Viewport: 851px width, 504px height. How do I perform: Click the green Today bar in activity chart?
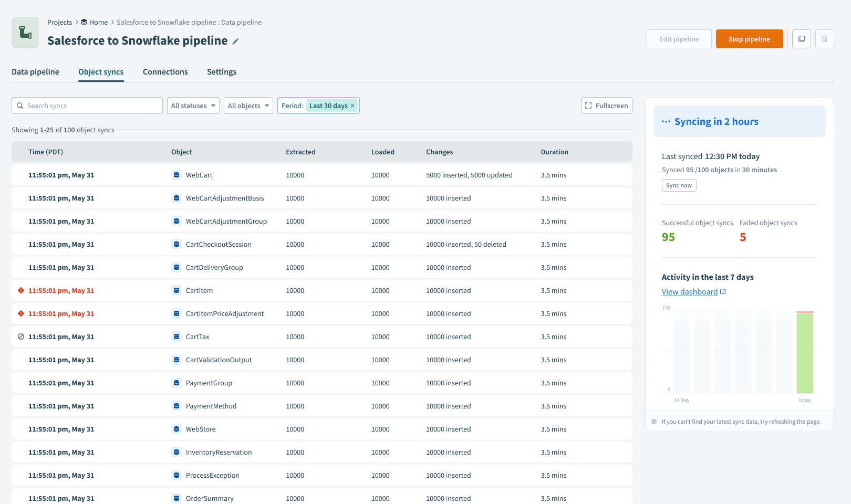coord(805,353)
